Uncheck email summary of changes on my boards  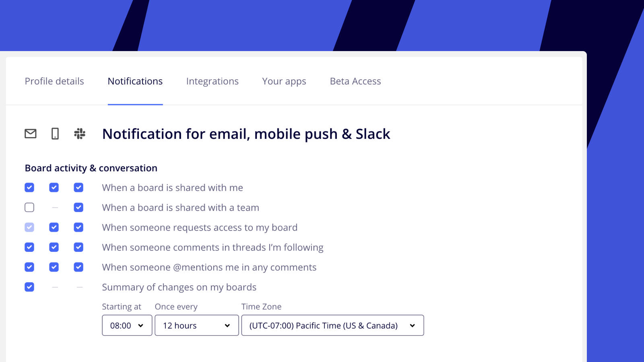(29, 287)
